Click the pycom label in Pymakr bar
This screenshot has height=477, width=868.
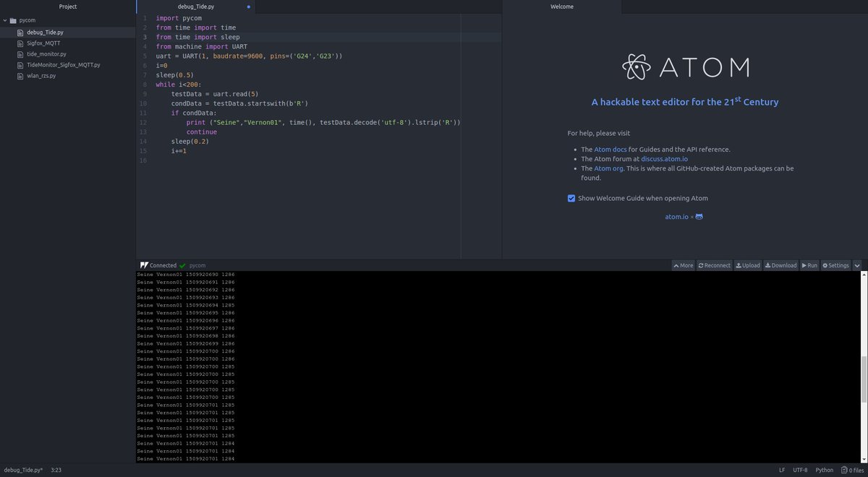(x=197, y=265)
